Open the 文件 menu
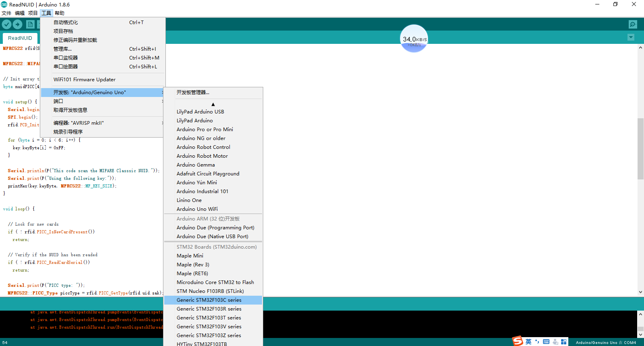The width and height of the screenshot is (644, 346). [6, 13]
